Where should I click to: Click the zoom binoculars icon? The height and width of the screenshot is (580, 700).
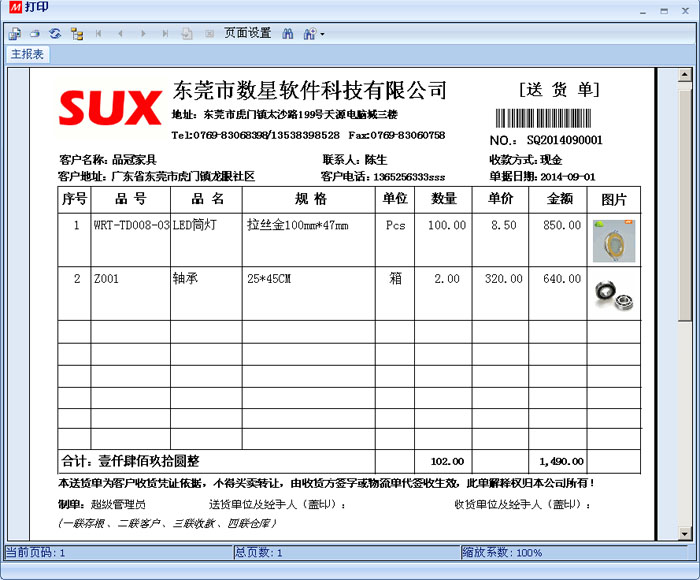[310, 33]
